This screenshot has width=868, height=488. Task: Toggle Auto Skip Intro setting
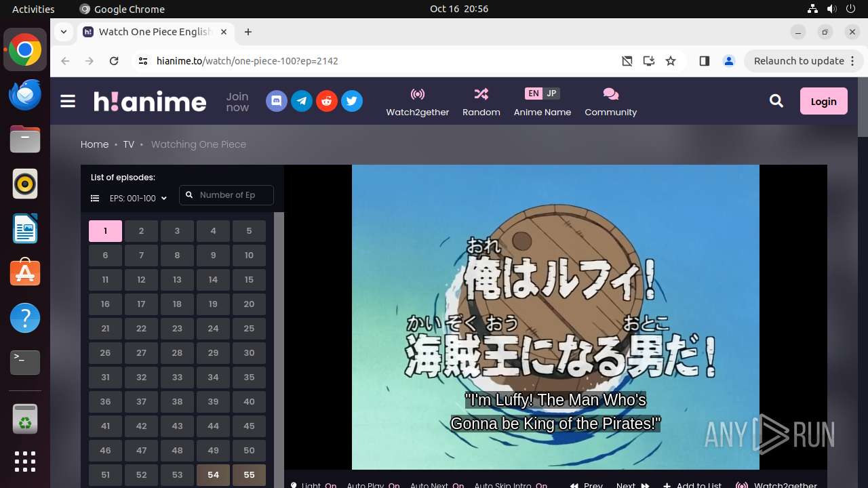pos(511,485)
